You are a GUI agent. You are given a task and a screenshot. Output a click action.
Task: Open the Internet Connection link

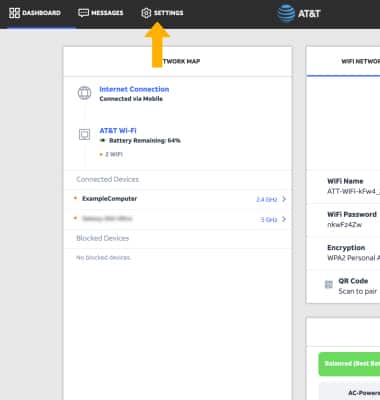click(x=134, y=89)
